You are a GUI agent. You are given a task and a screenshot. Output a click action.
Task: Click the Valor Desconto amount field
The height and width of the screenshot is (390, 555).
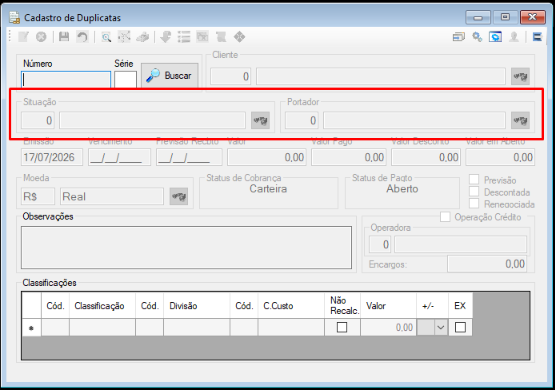coord(426,157)
